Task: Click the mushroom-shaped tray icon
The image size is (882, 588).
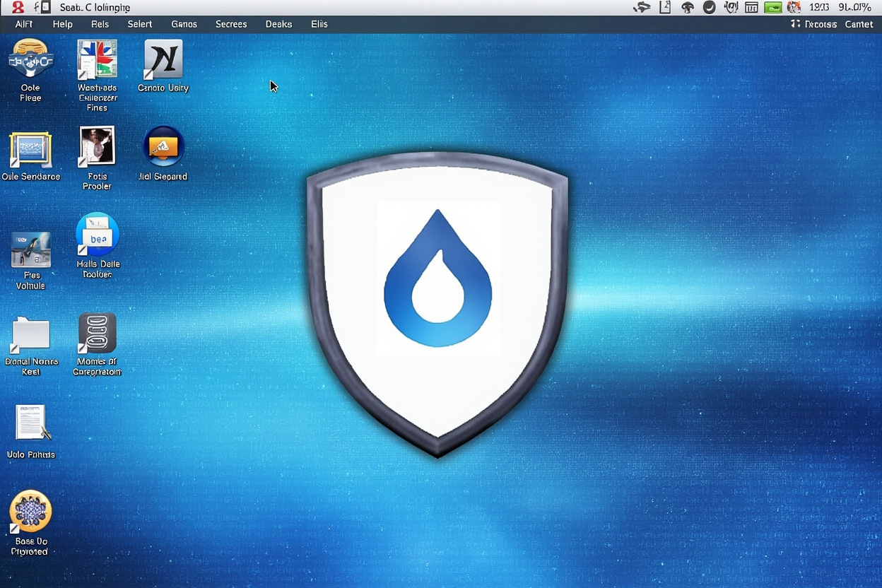Action: tap(688, 8)
